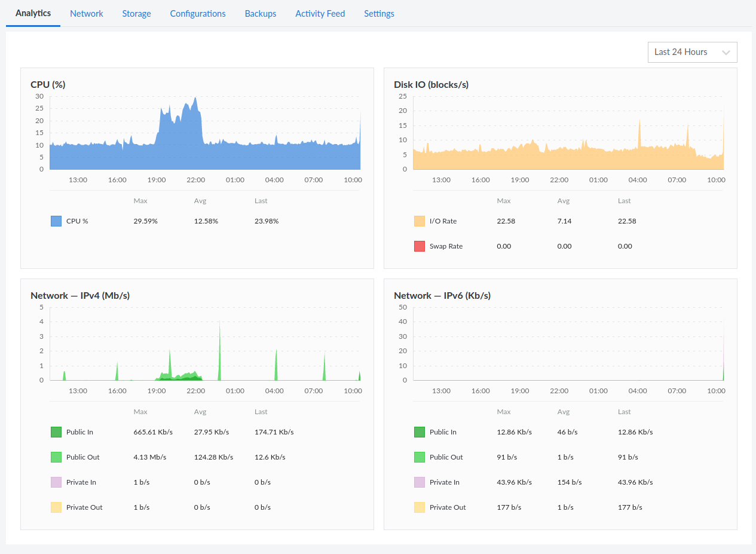The image size is (756, 554).
Task: Click the Disk IO (blocks/s) chart title
Action: pos(431,85)
